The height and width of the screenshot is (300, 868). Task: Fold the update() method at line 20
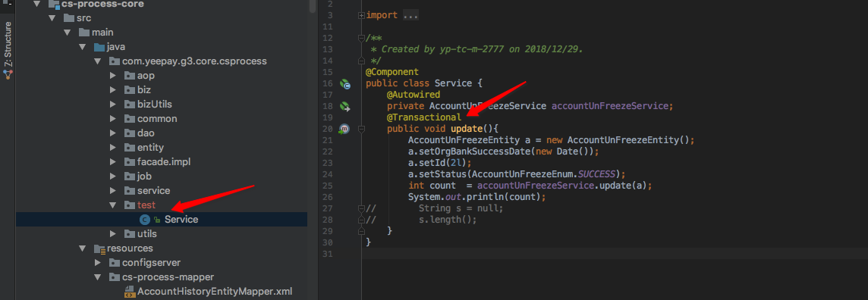361,129
